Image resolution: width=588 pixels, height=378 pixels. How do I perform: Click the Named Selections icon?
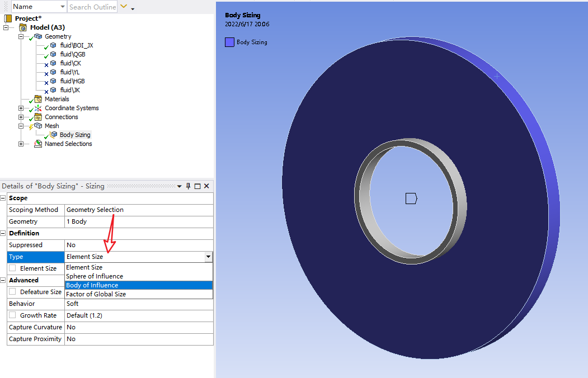pyautogui.click(x=38, y=144)
